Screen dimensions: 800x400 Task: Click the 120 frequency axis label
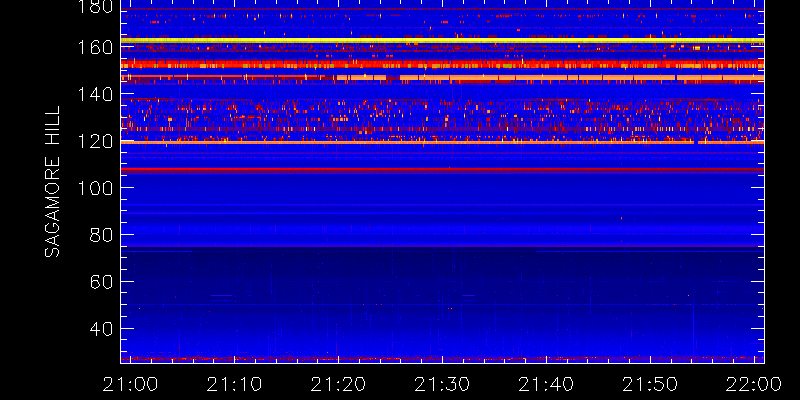[x=93, y=141]
